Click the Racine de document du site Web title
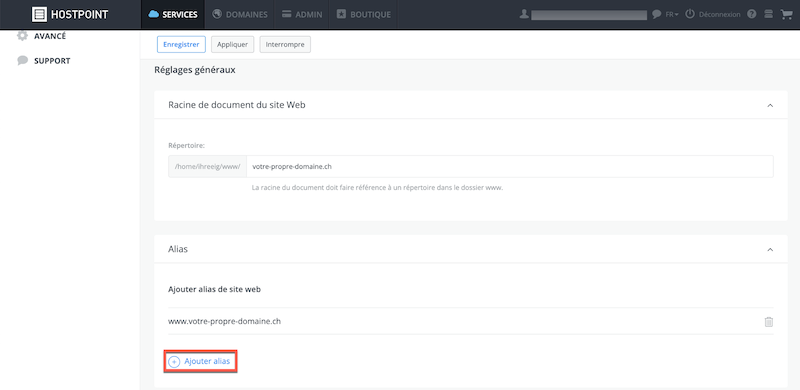800x390 pixels. coord(237,105)
